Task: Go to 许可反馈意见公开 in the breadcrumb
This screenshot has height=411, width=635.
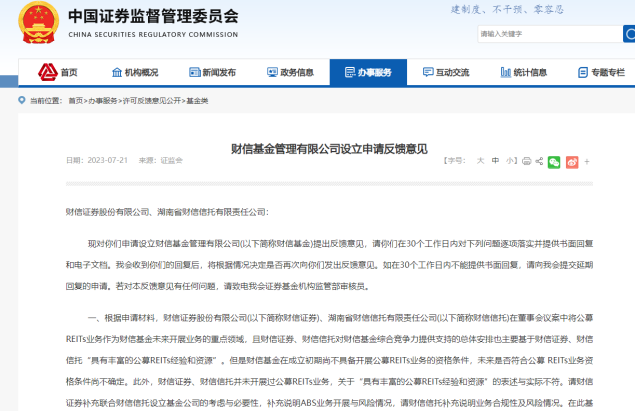Action: click(x=152, y=101)
